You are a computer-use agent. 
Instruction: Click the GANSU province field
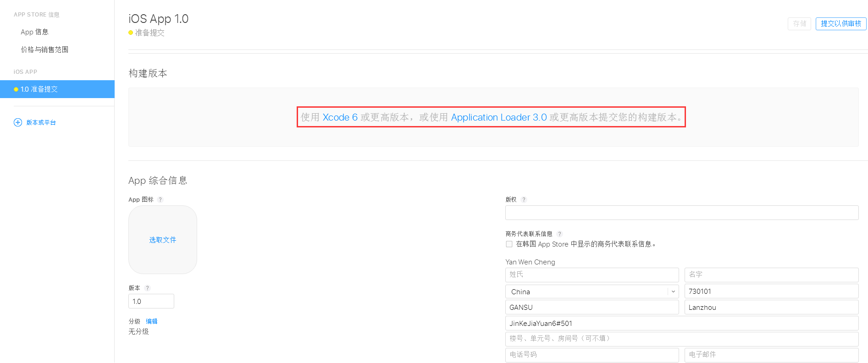[592, 307]
